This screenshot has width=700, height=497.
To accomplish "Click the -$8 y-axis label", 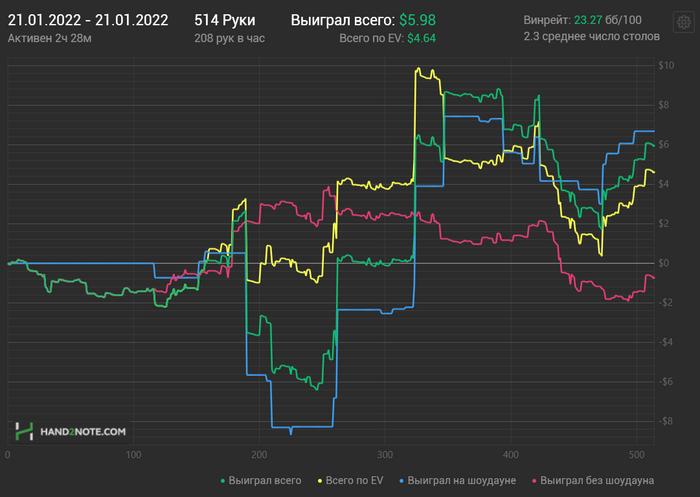I will (x=666, y=421).
